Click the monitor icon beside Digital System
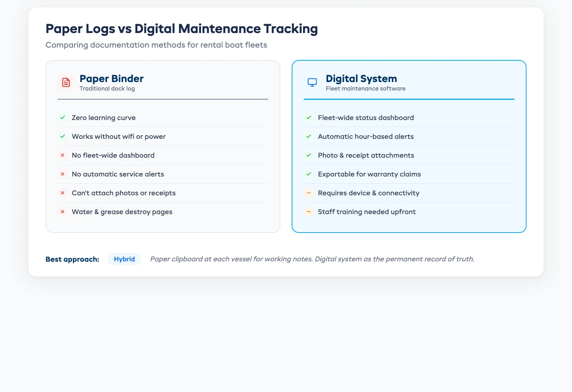This screenshot has height=392, width=572. [312, 82]
